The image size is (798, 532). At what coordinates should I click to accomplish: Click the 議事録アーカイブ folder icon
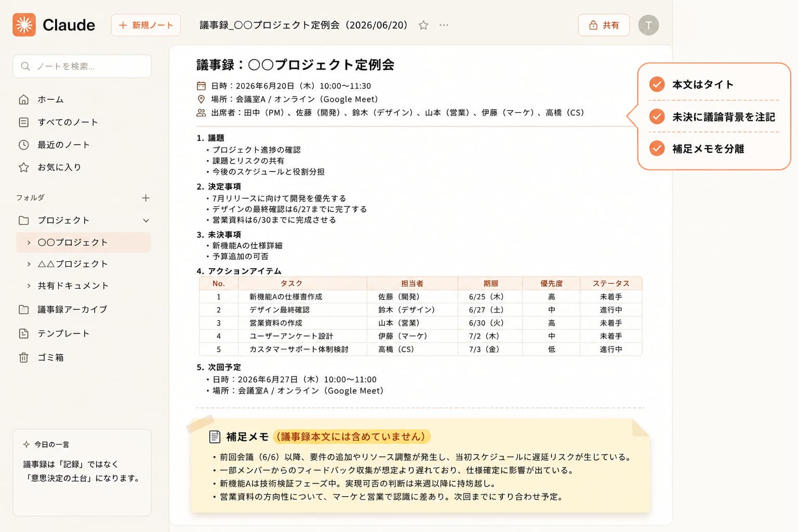click(x=24, y=310)
